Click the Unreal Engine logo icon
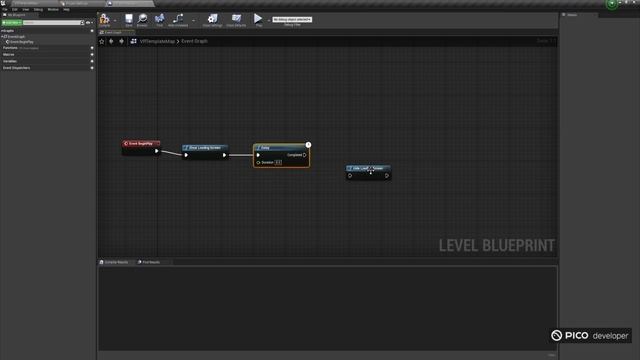The width and height of the screenshot is (640, 360). (x=3, y=3)
